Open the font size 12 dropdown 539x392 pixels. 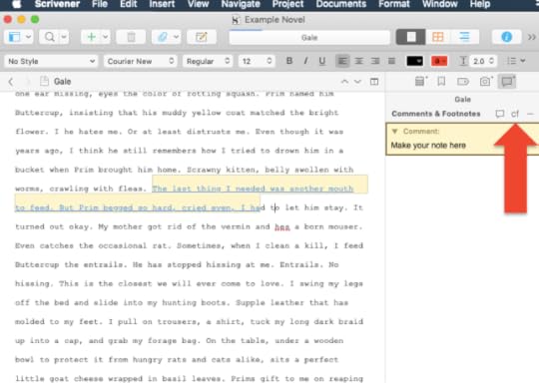pyautogui.click(x=257, y=61)
